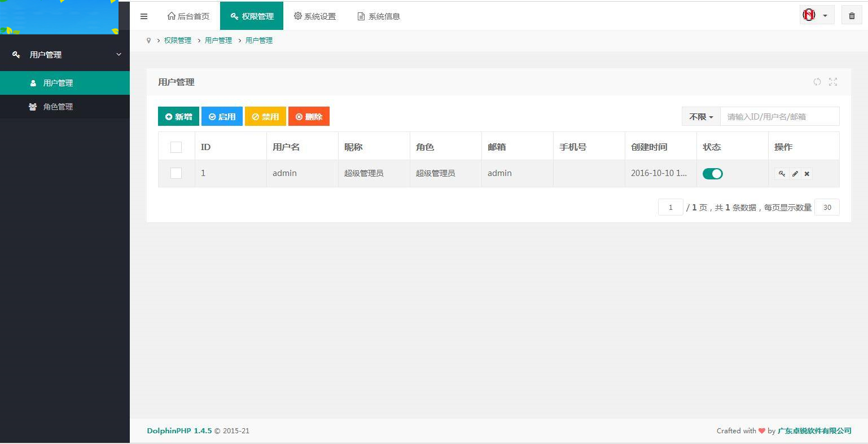Tick the select-all checkbox in the table header
This screenshot has height=444, width=868.
(176, 147)
